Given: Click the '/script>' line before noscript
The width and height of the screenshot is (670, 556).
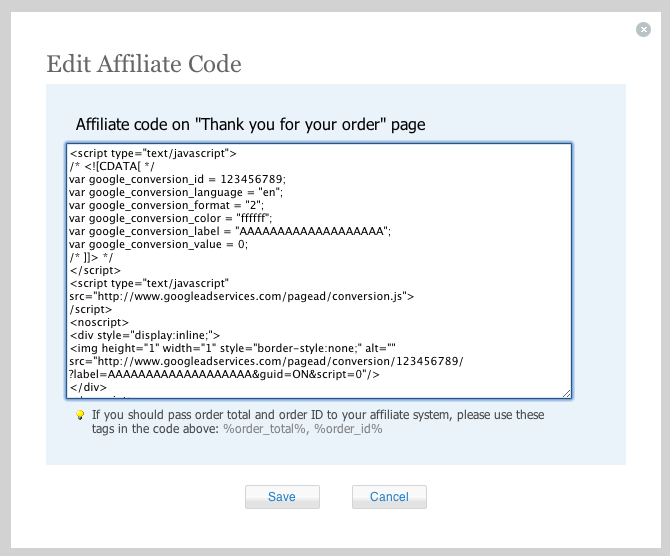Looking at the screenshot, I should pos(90,309).
